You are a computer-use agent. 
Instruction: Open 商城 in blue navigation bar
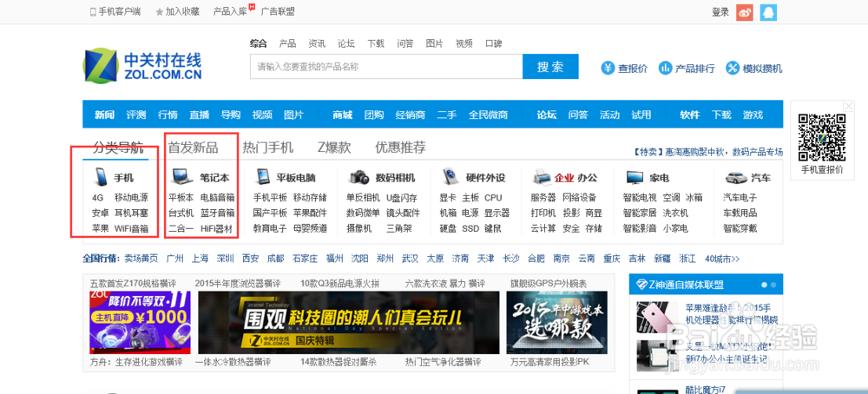343,115
